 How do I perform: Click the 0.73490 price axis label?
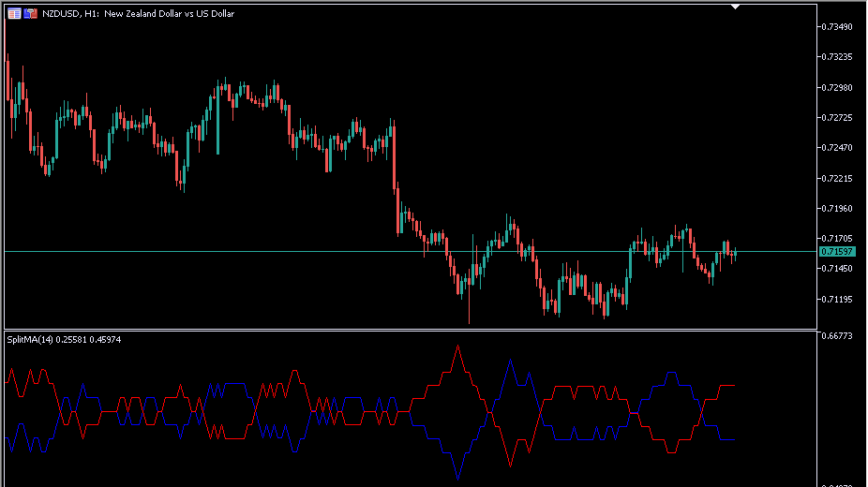pyautogui.click(x=836, y=26)
